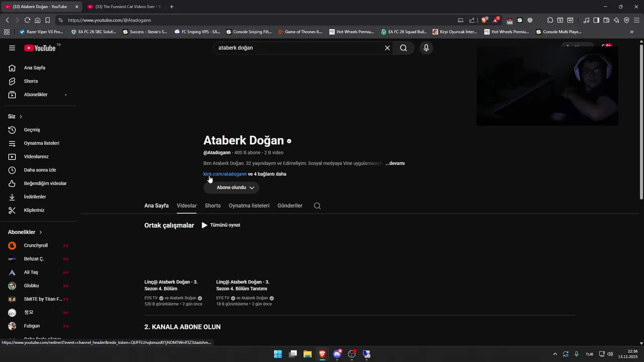Image resolution: width=644 pixels, height=362 pixels.
Task: Select channel Ana Sayfa tab
Action: tap(156, 206)
